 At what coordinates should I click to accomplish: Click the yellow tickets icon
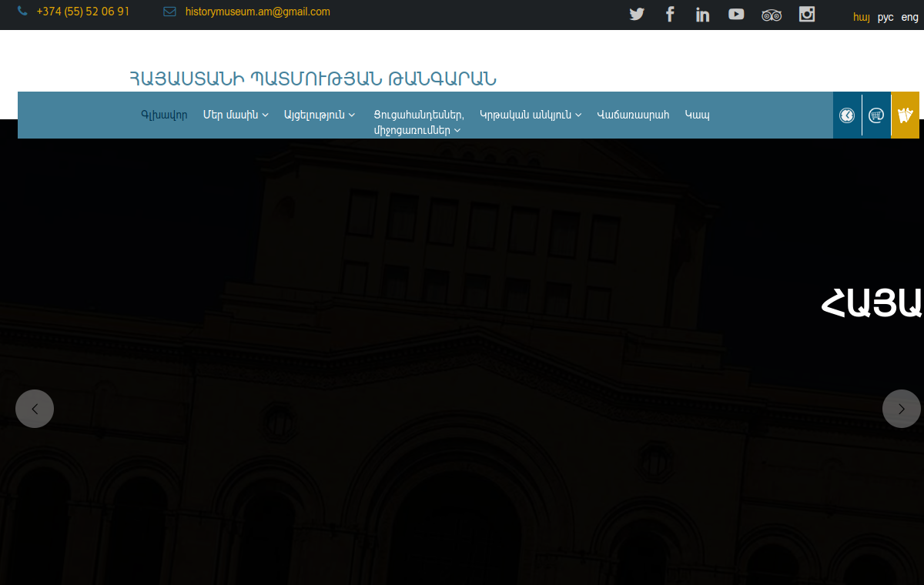coord(906,115)
